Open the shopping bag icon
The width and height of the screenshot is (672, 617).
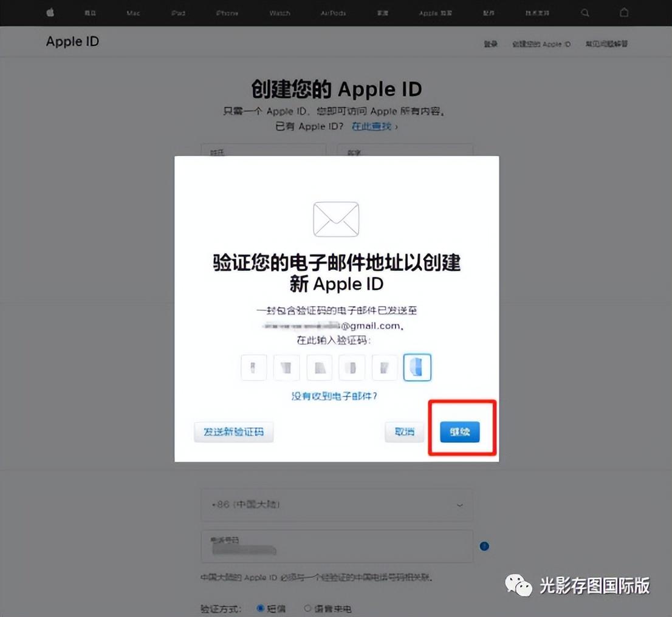click(x=624, y=12)
